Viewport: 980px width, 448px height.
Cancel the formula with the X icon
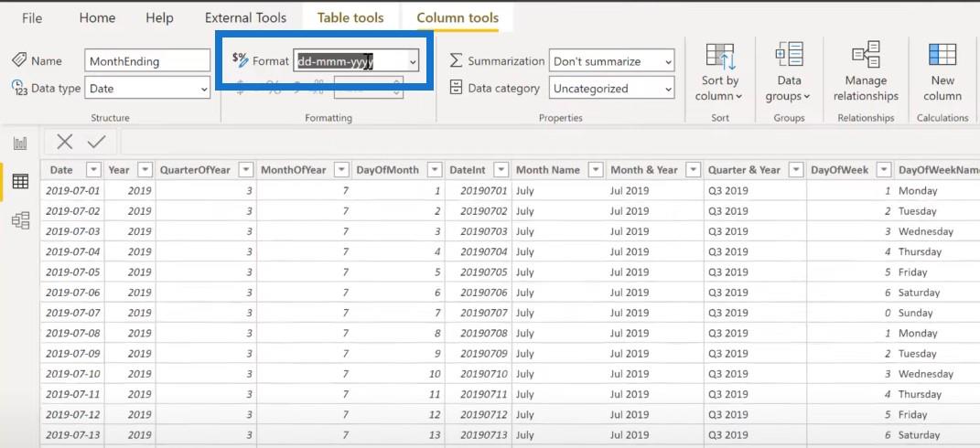click(64, 143)
